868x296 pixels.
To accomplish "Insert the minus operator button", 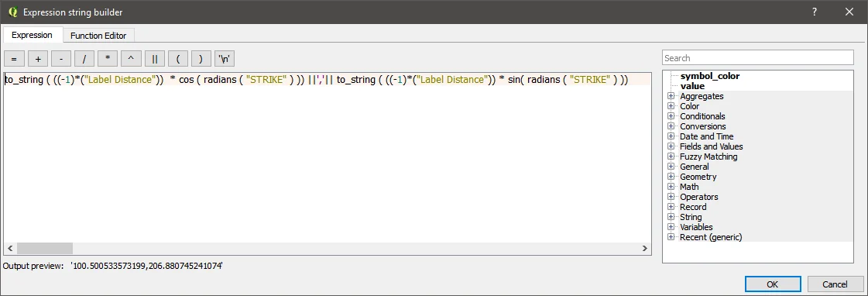I will pos(61,58).
